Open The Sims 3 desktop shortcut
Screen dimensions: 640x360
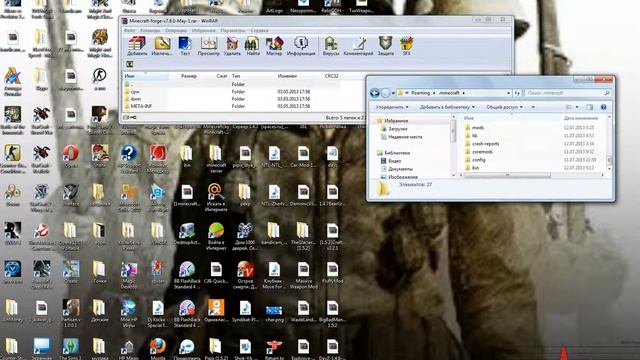tap(71, 348)
